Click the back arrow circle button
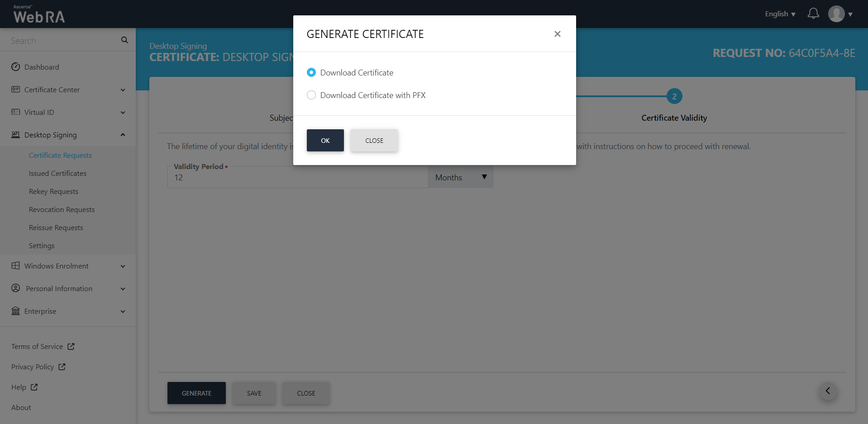The height and width of the screenshot is (424, 868). tap(828, 391)
